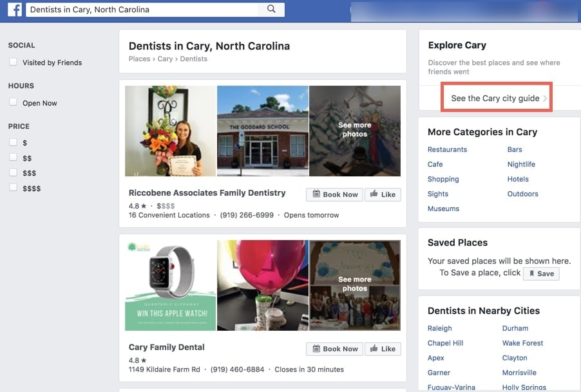View dentists in Raleigh
This screenshot has height=392, width=581.
[440, 328]
